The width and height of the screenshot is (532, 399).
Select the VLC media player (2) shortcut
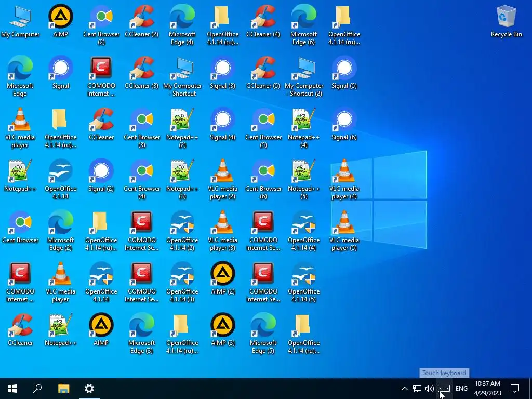coord(222,180)
